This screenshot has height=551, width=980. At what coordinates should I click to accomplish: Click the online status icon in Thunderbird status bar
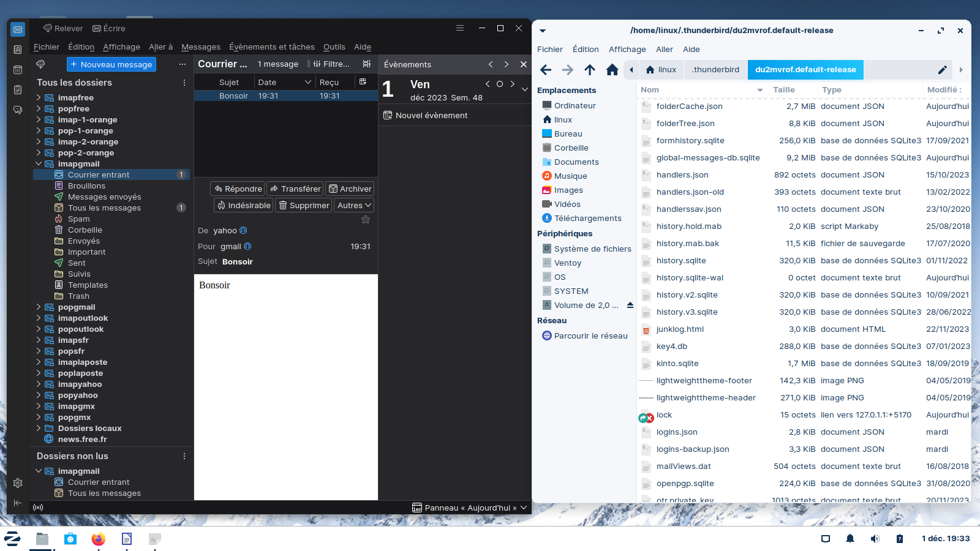[38, 508]
